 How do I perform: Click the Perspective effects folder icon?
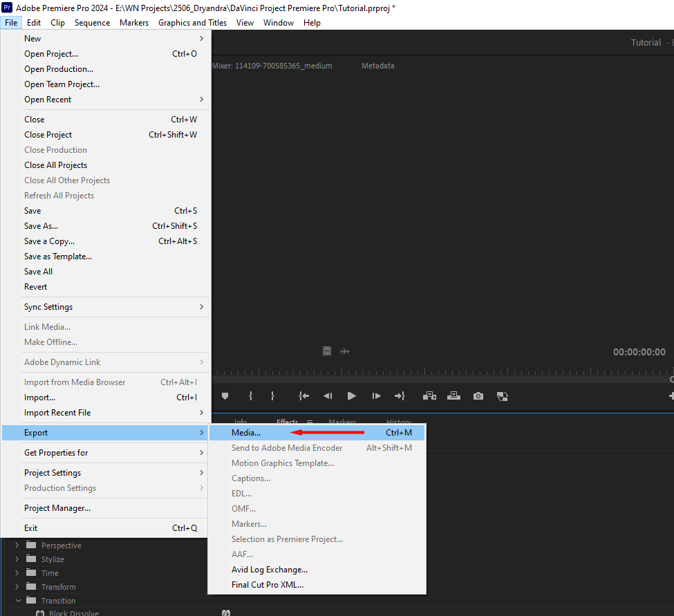31,545
